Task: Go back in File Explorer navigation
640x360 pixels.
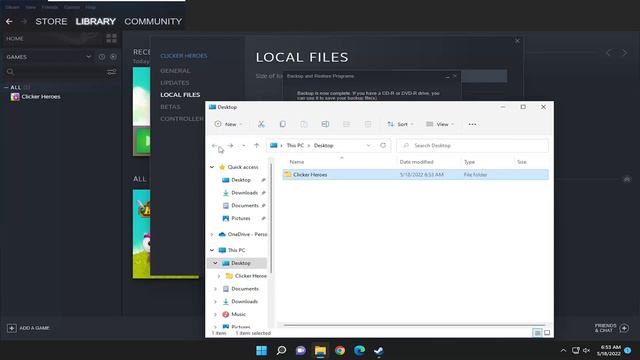Action: coord(215,146)
